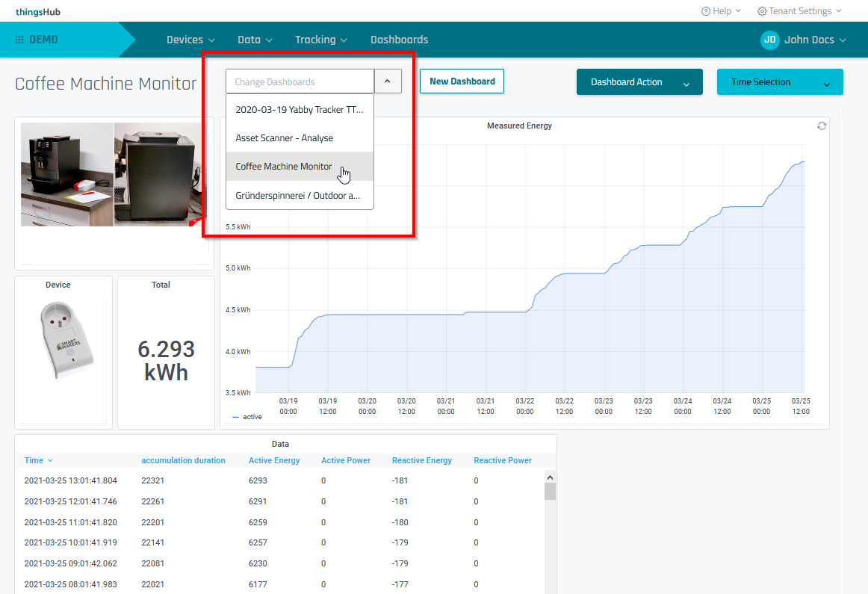
Task: Open the Devices menu
Action: (190, 40)
